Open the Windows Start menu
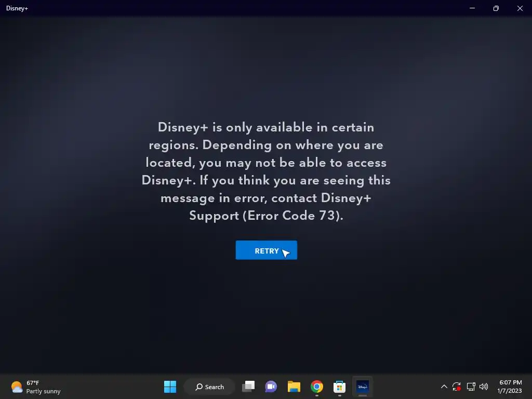Screen dimensions: 532x399 point(170,387)
